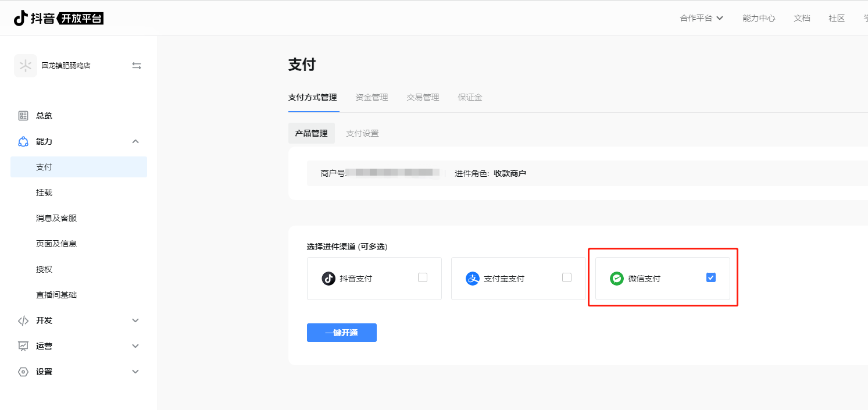
Task: Select the 产品管理 sub-tab
Action: pyautogui.click(x=312, y=133)
